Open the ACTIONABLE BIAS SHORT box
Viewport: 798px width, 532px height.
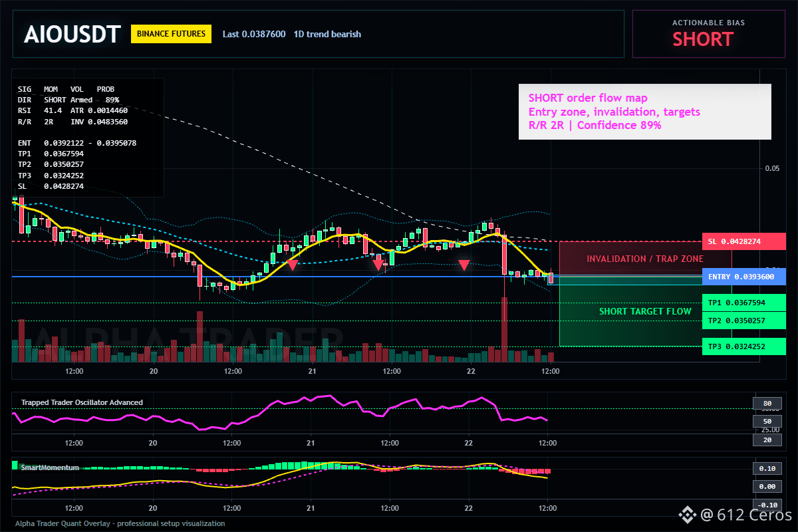[708, 34]
